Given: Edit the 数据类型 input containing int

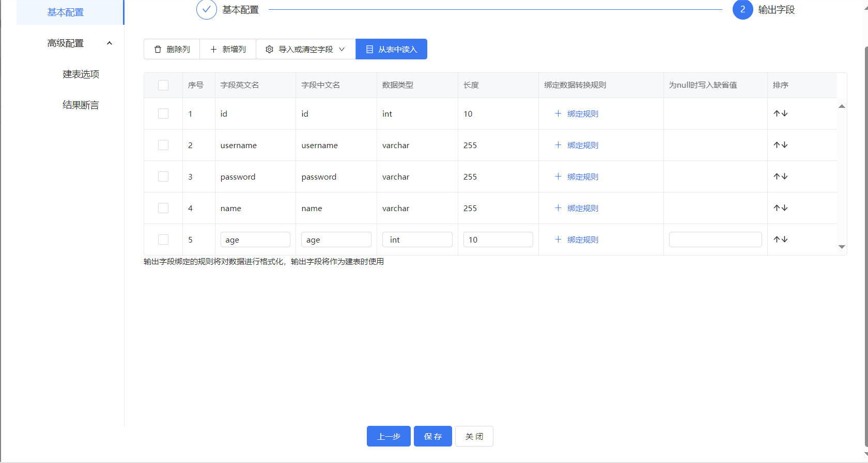Looking at the screenshot, I should point(417,240).
